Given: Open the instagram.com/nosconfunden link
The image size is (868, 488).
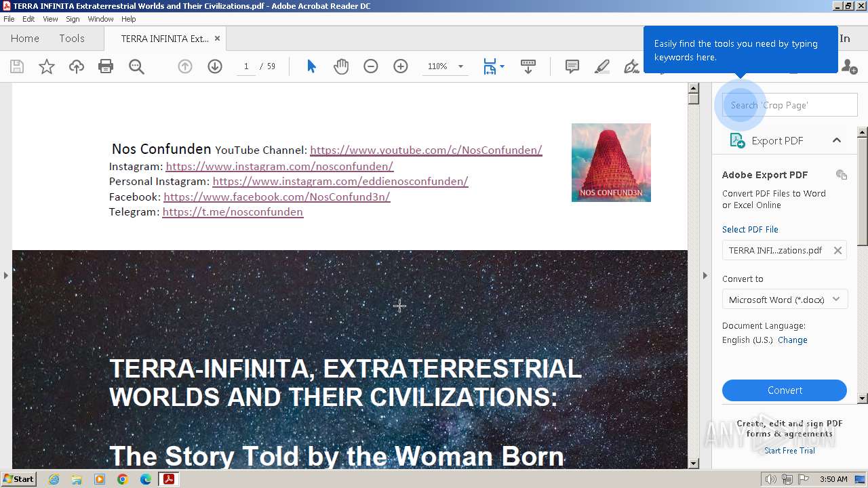Looking at the screenshot, I should [279, 166].
